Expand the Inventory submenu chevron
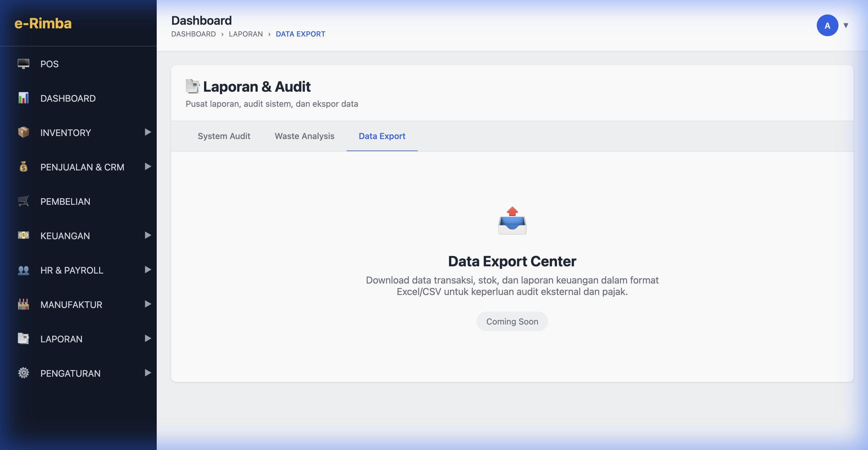This screenshot has height=450, width=868. click(x=148, y=132)
